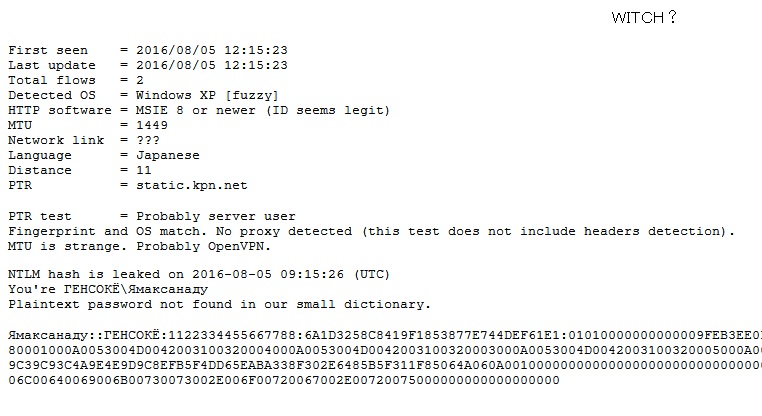Click the ГЕНСОКЁ\Ямаксанаду username

tap(136, 289)
